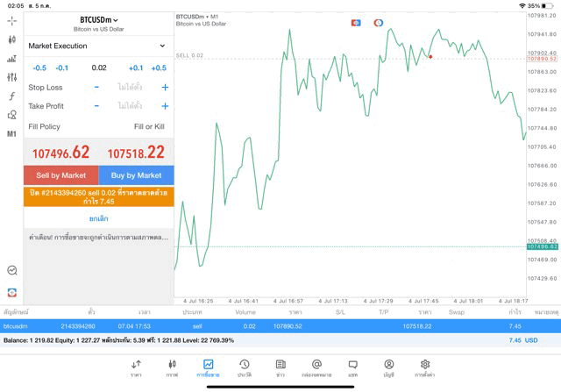Change the M1 timeframe in sidebar

pyautogui.click(x=12, y=134)
